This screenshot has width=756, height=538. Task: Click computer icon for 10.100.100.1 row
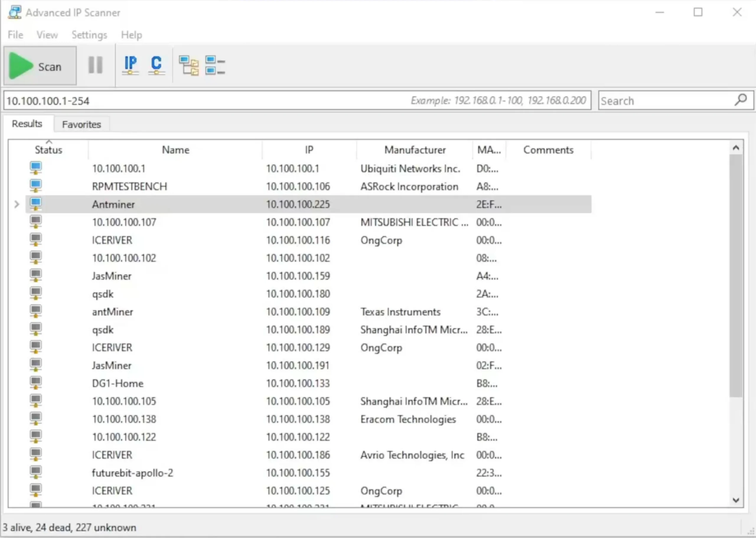[36, 168]
